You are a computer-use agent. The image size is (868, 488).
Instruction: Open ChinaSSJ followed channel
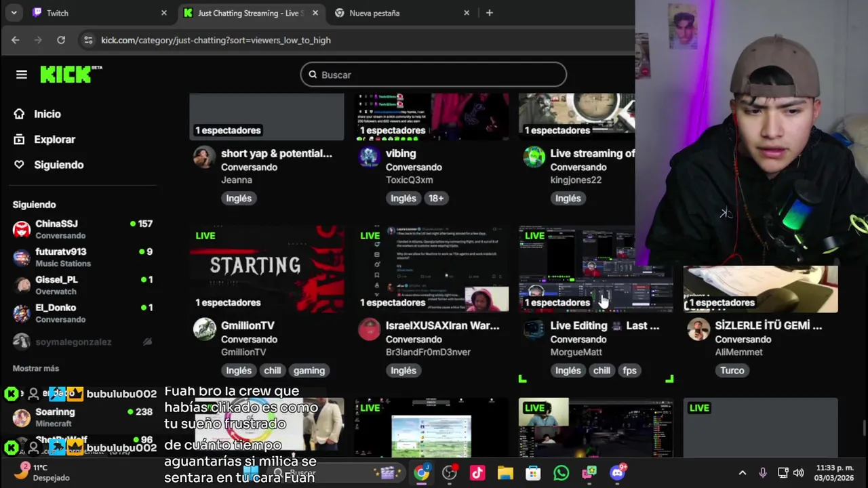[x=83, y=230]
